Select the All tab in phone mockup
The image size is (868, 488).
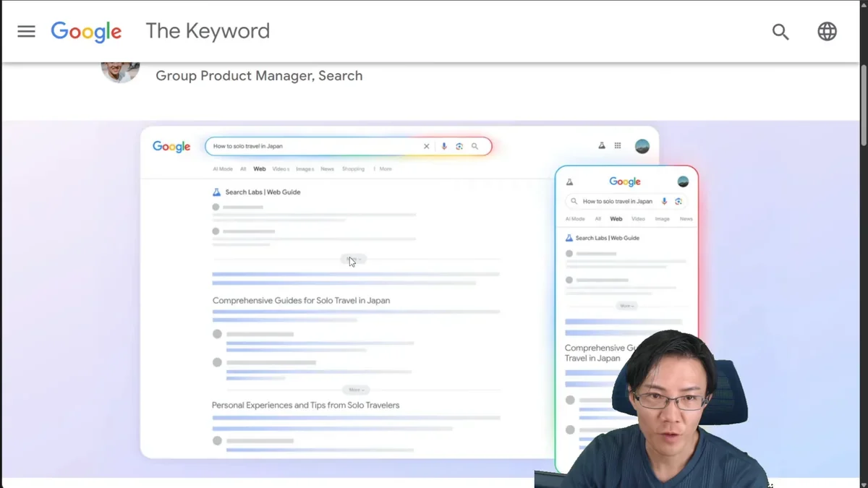(x=598, y=219)
